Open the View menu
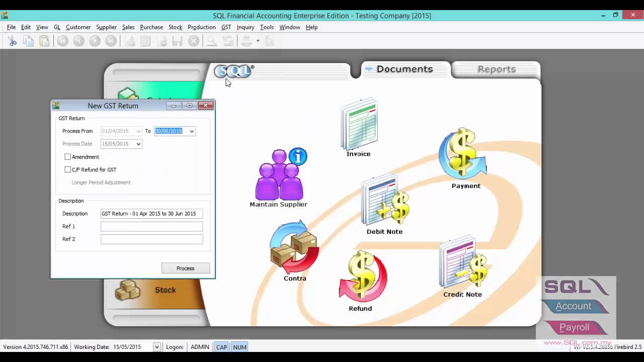The width and height of the screenshot is (644, 362). point(42,27)
